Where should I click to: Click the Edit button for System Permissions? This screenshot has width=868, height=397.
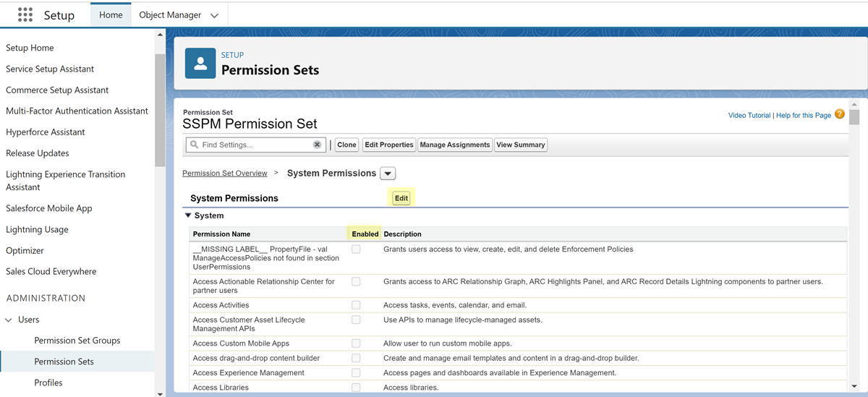pos(401,198)
